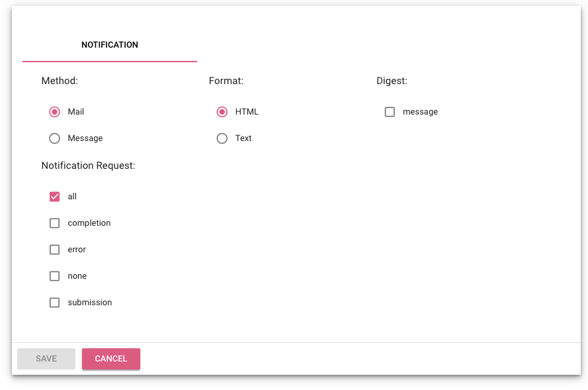Screen dimensions: 588x390
Task: Enable the submission checkbox
Action: 54,303
